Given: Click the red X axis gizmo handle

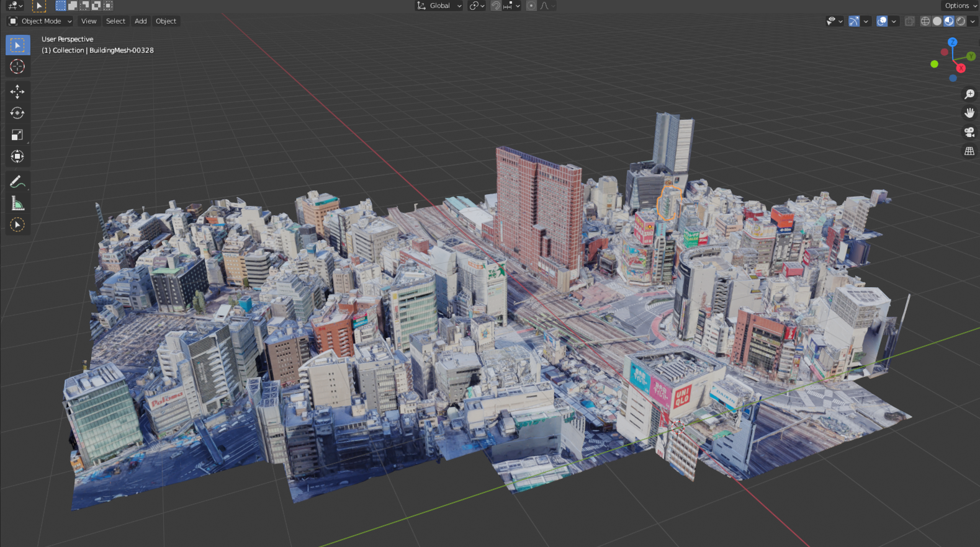Looking at the screenshot, I should pos(961,68).
